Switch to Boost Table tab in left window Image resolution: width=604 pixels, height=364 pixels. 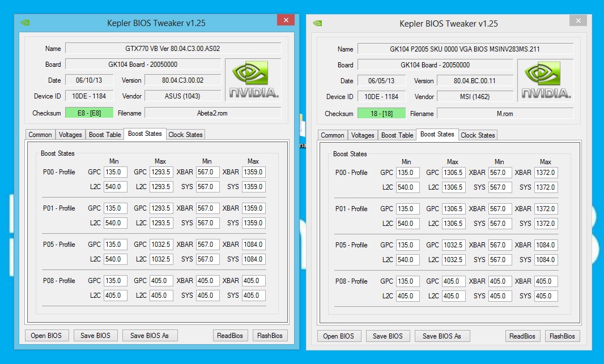point(105,135)
